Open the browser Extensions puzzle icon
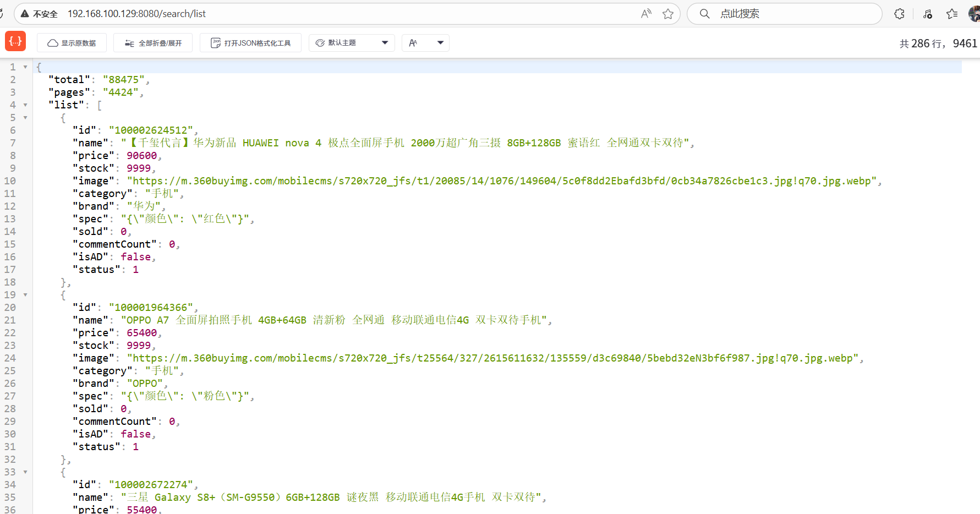Image resolution: width=980 pixels, height=514 pixels. 899,14
